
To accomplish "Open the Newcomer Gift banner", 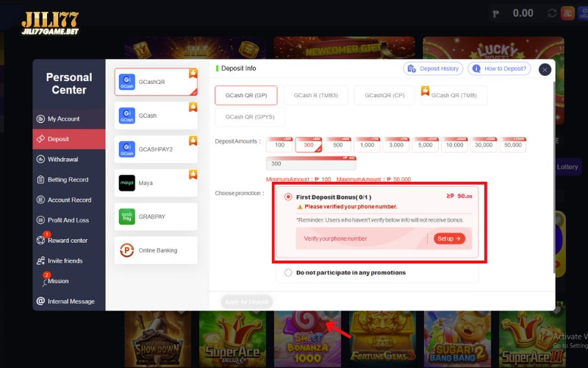I will (344, 48).
